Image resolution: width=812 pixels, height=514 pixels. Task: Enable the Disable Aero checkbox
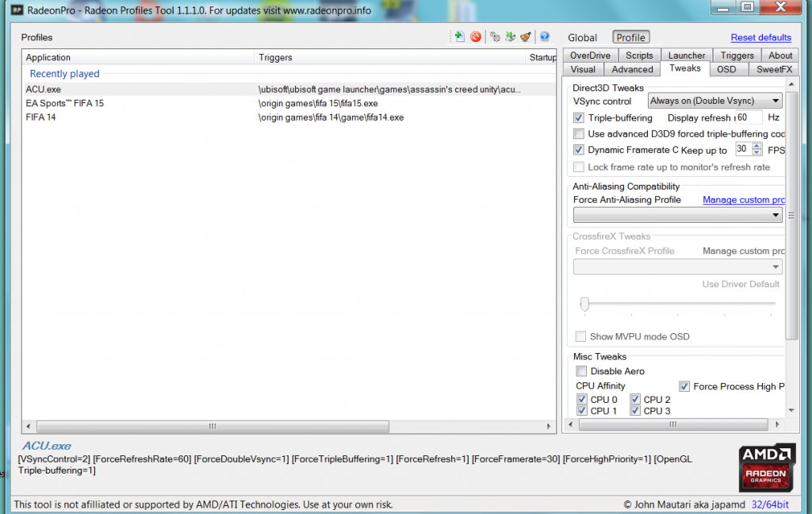pos(581,371)
